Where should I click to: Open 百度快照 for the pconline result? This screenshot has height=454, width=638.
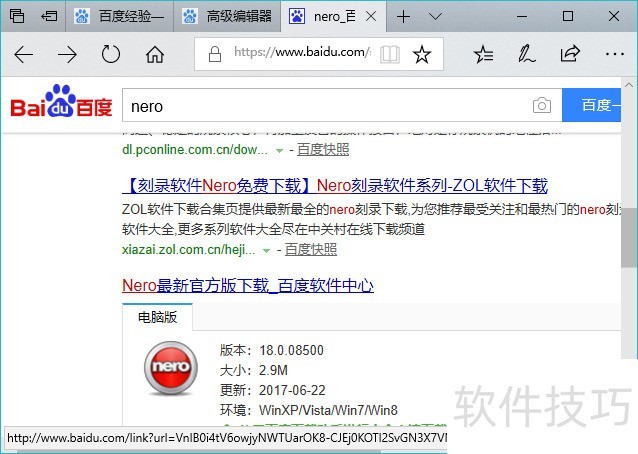(323, 149)
